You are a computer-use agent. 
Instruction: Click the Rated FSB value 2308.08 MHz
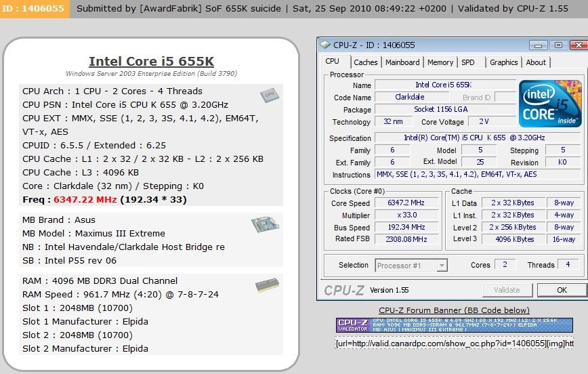[x=406, y=239]
